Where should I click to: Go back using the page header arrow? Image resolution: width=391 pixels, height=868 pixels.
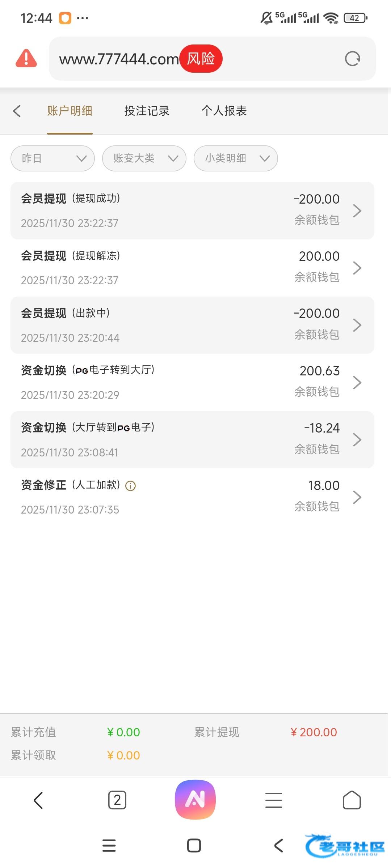[17, 111]
